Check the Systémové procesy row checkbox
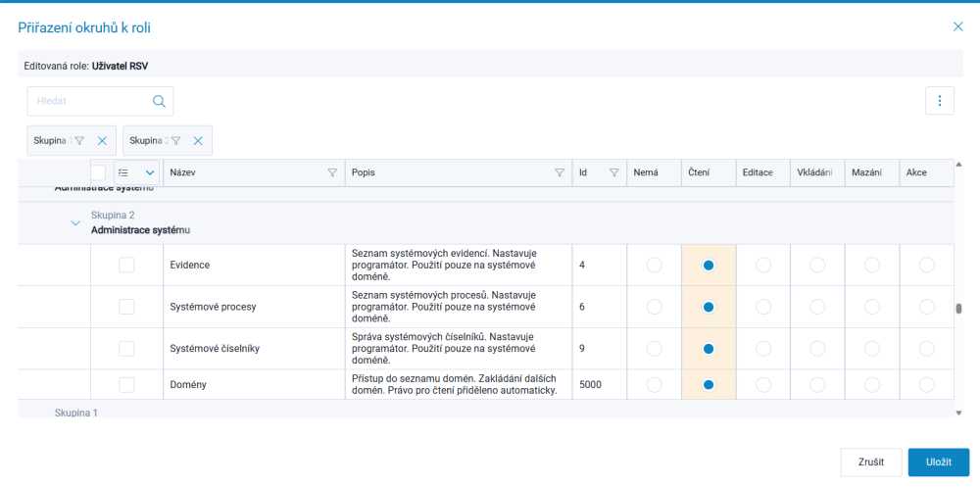 tap(126, 307)
